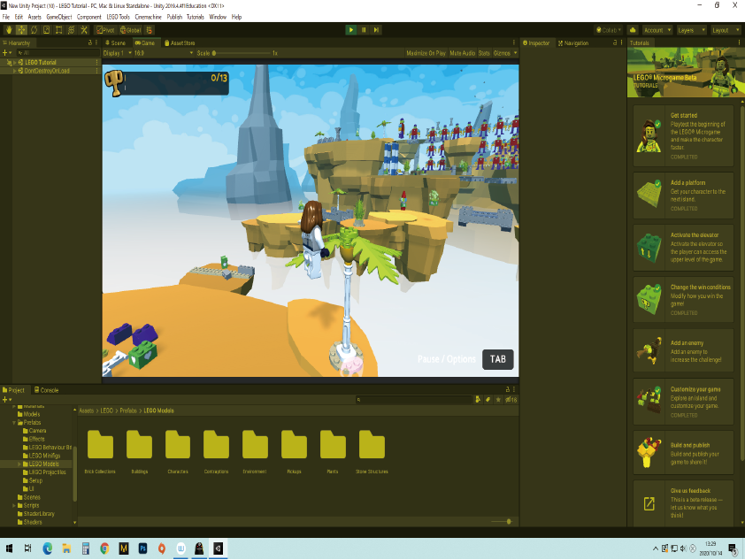Pause the game playback
Viewport: 745px width, 560px height.
click(x=364, y=30)
